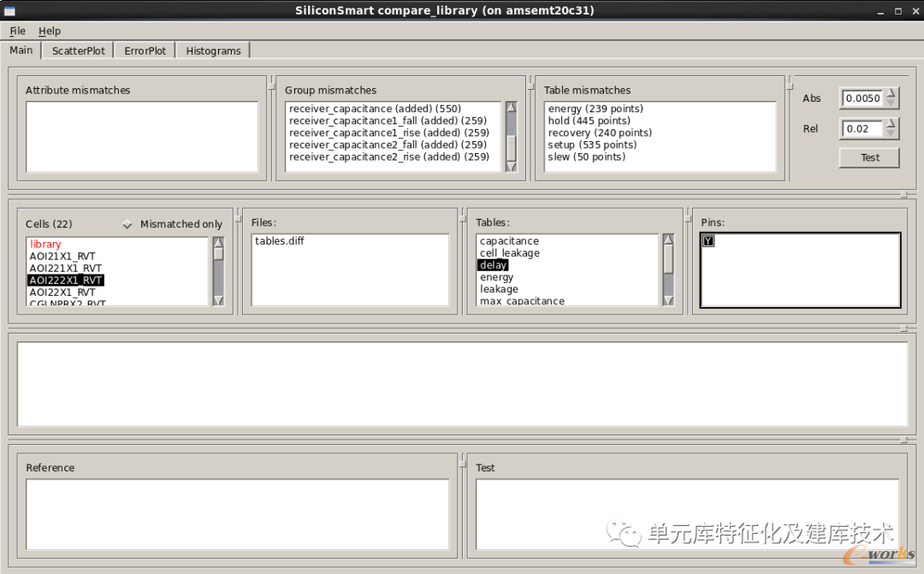Select cell_leakage in the Tables list
This screenshot has height=574, width=924.
click(510, 253)
